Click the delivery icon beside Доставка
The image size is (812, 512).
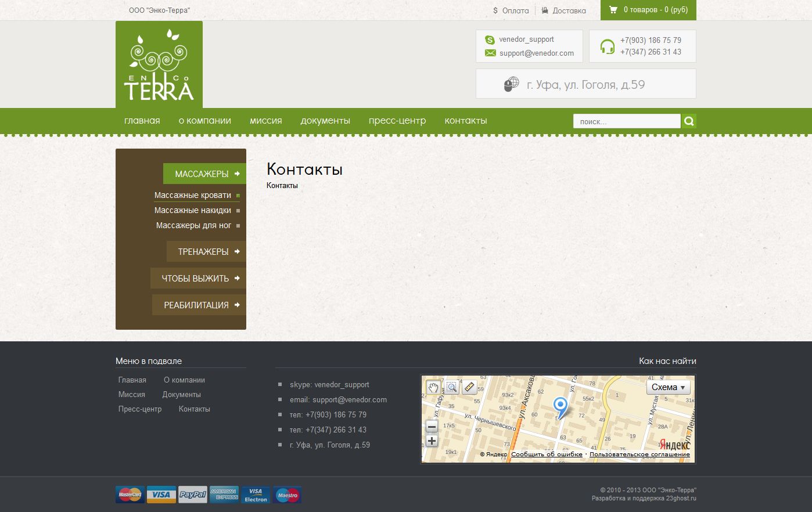click(x=545, y=10)
